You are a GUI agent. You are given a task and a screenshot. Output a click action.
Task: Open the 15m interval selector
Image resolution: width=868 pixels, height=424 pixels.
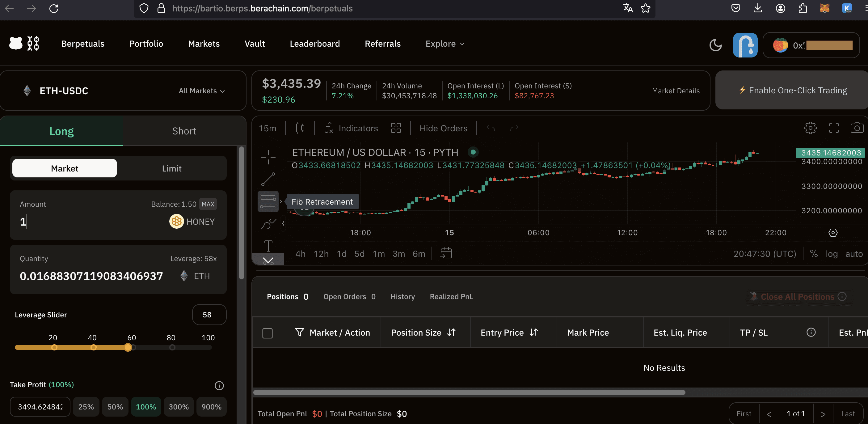pyautogui.click(x=268, y=129)
